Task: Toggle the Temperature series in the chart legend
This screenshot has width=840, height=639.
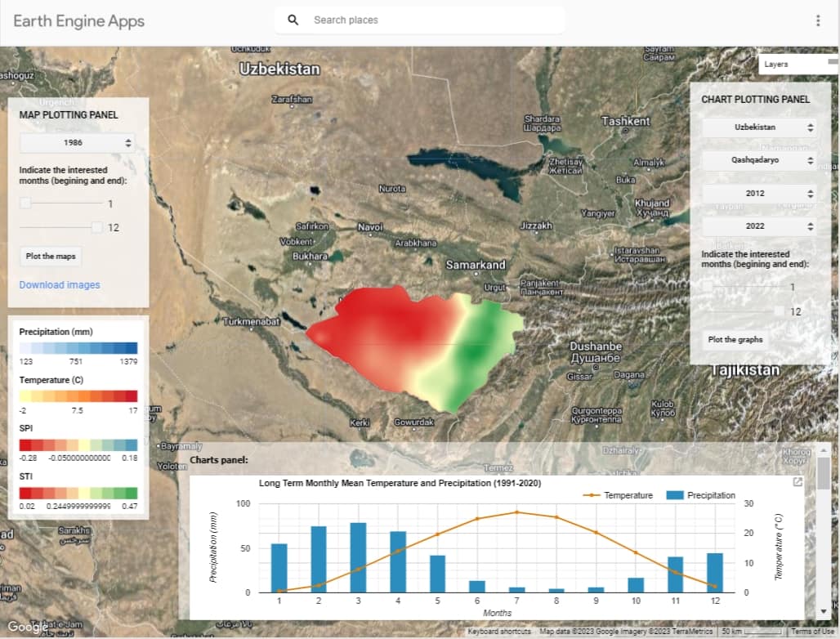Action: tap(630, 494)
